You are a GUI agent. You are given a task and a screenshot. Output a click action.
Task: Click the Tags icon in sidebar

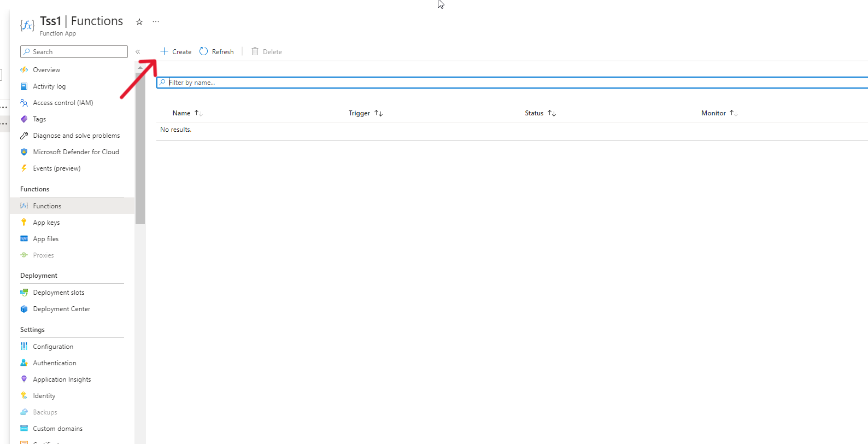(24, 119)
